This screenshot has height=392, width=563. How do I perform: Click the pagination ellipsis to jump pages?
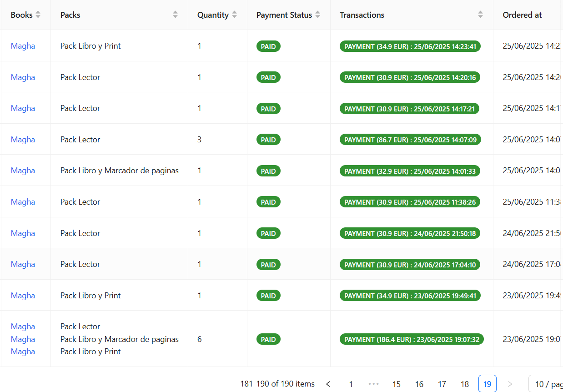[x=374, y=384]
